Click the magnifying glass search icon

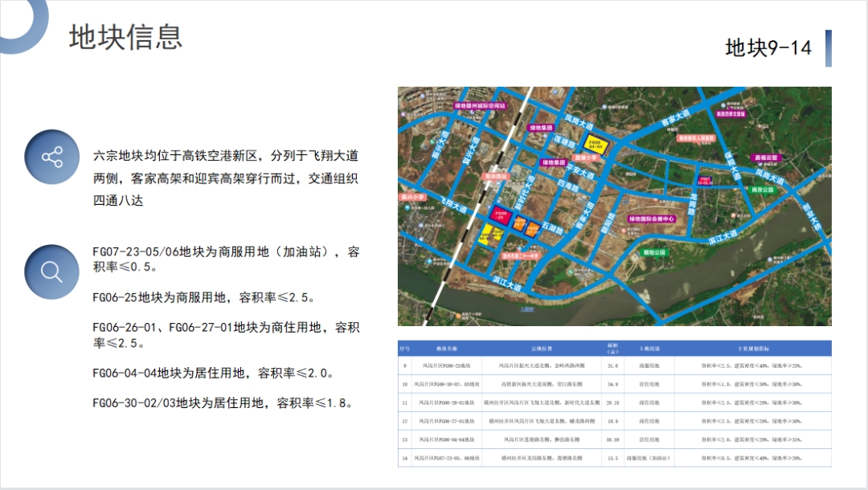tap(52, 272)
